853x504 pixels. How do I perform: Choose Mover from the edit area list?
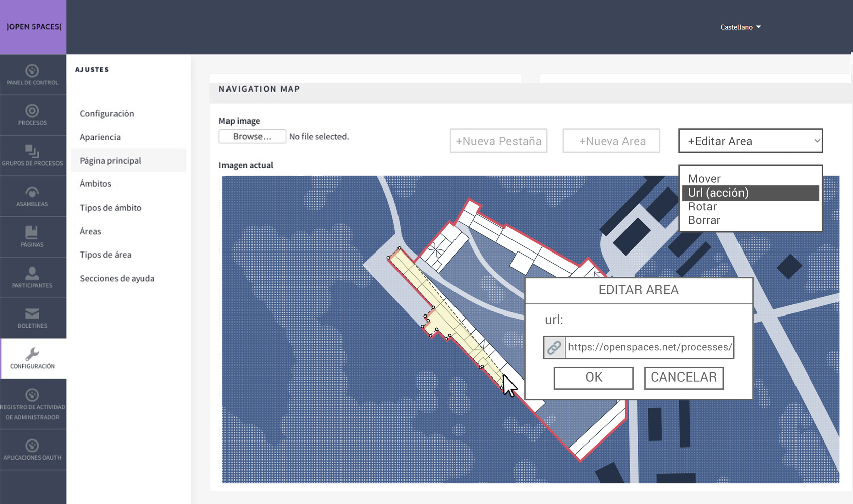tap(704, 179)
